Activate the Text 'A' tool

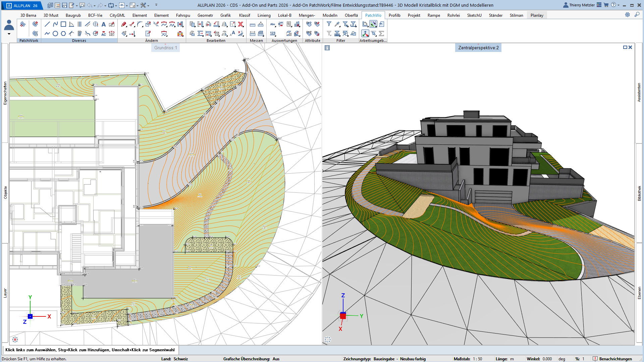point(104,24)
